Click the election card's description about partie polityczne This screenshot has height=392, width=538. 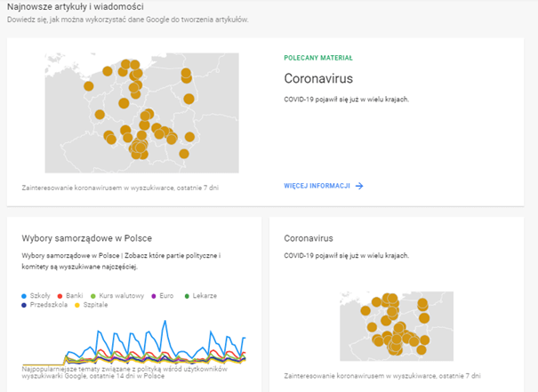coord(122,260)
